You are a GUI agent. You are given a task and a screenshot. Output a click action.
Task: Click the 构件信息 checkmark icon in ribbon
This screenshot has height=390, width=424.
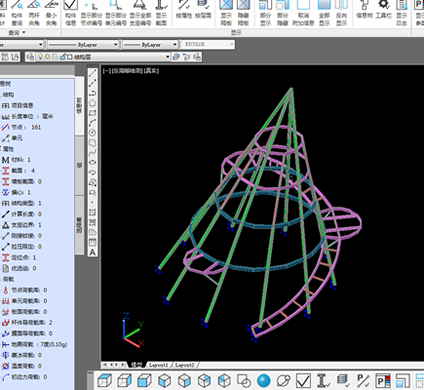point(71,13)
